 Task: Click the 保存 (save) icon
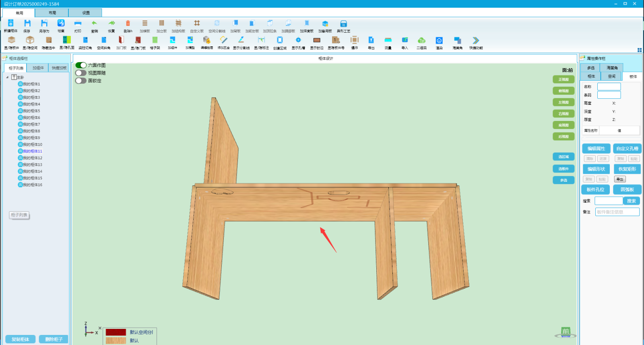pyautogui.click(x=27, y=24)
